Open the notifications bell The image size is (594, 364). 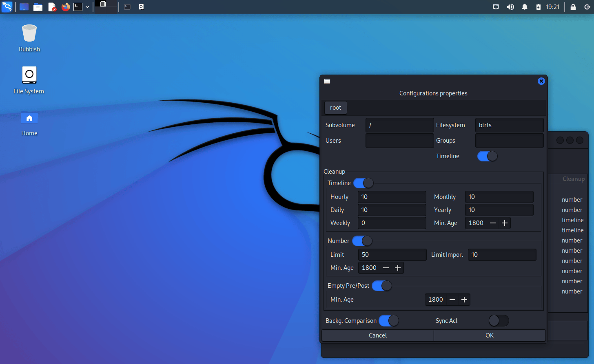(x=525, y=7)
